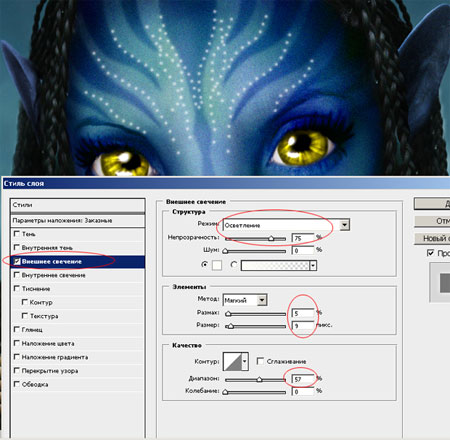
Task: Enable the Наложение градиента checkbox
Action: click(16, 357)
